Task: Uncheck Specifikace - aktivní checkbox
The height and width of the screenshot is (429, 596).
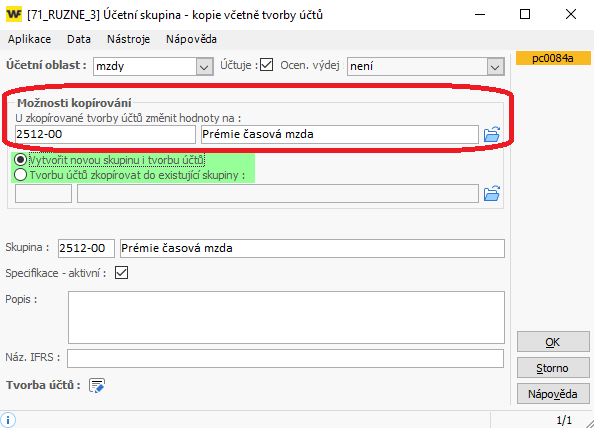Action: pos(121,272)
